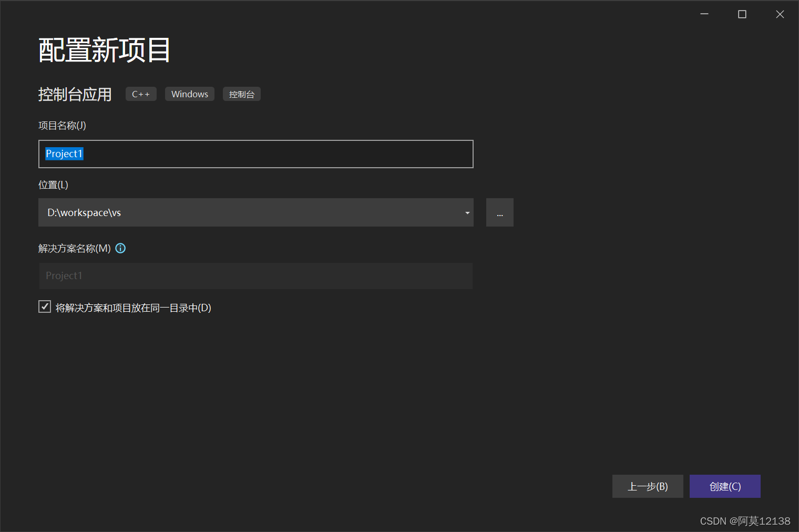Select the 控制台应用 header label
The height and width of the screenshot is (532, 799).
tap(75, 94)
